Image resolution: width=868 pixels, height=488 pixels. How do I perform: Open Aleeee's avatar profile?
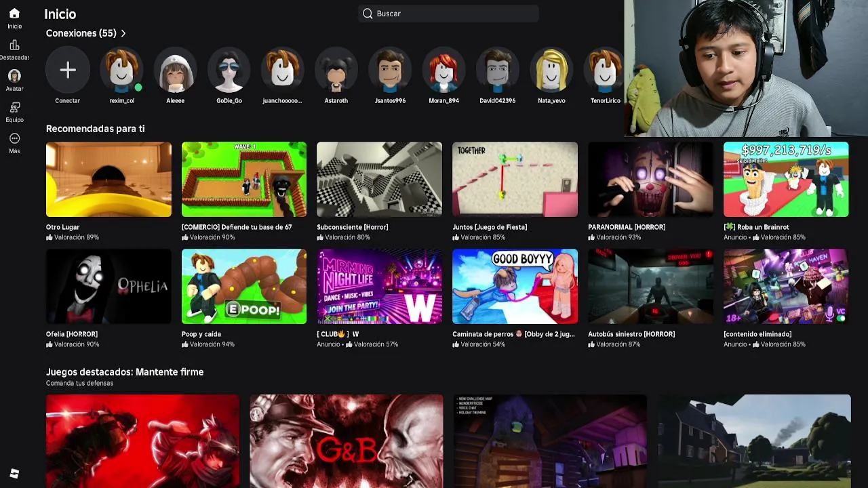[x=175, y=70]
